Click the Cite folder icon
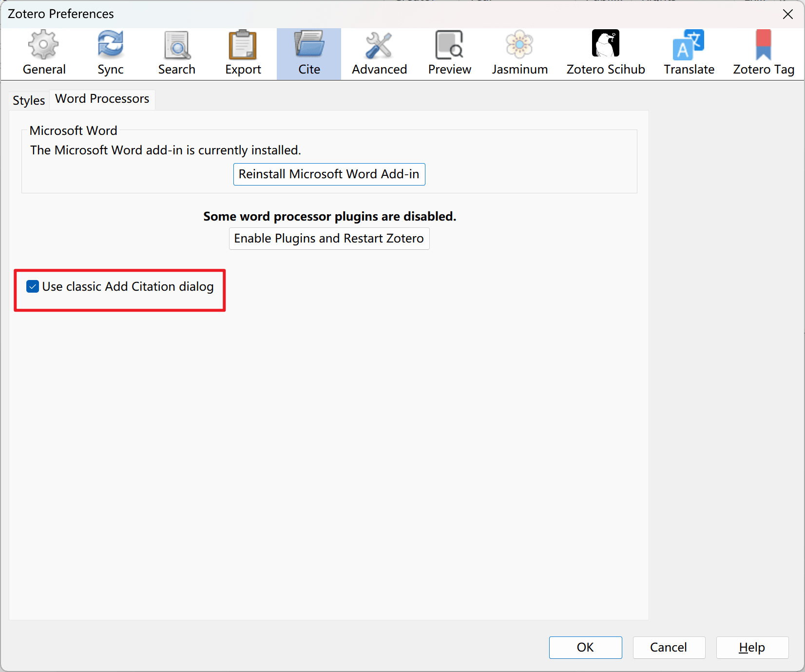Screen dimensions: 805x672 click(x=309, y=45)
